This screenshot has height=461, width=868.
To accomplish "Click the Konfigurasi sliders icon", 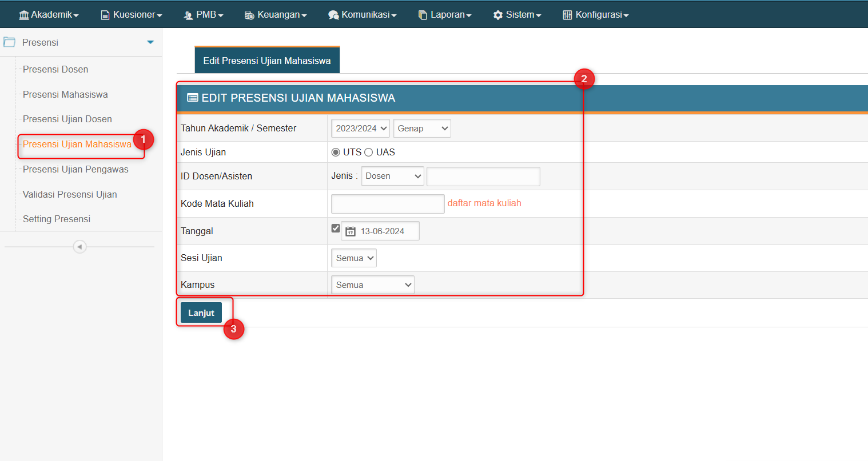I will click(x=567, y=15).
